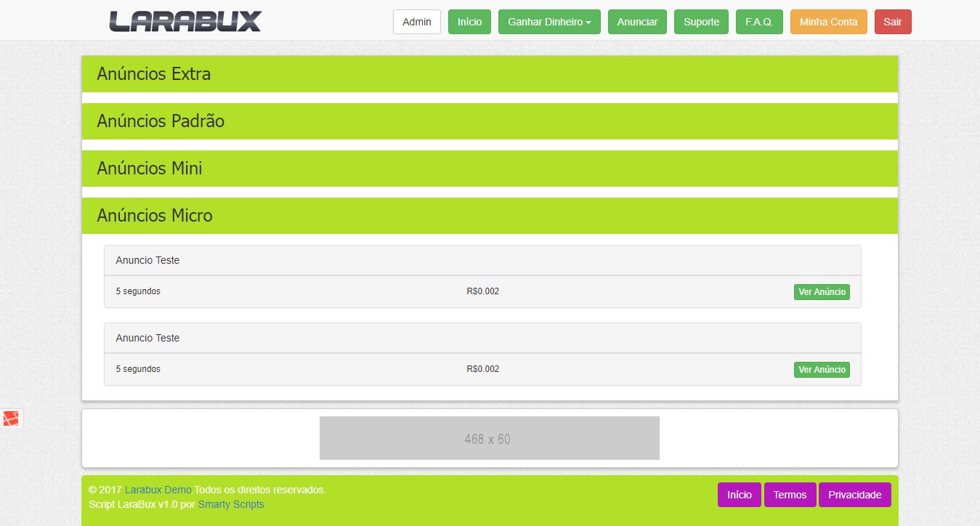The height and width of the screenshot is (526, 980).
Task: Click the red widget icon at left edge
Action: [11, 418]
